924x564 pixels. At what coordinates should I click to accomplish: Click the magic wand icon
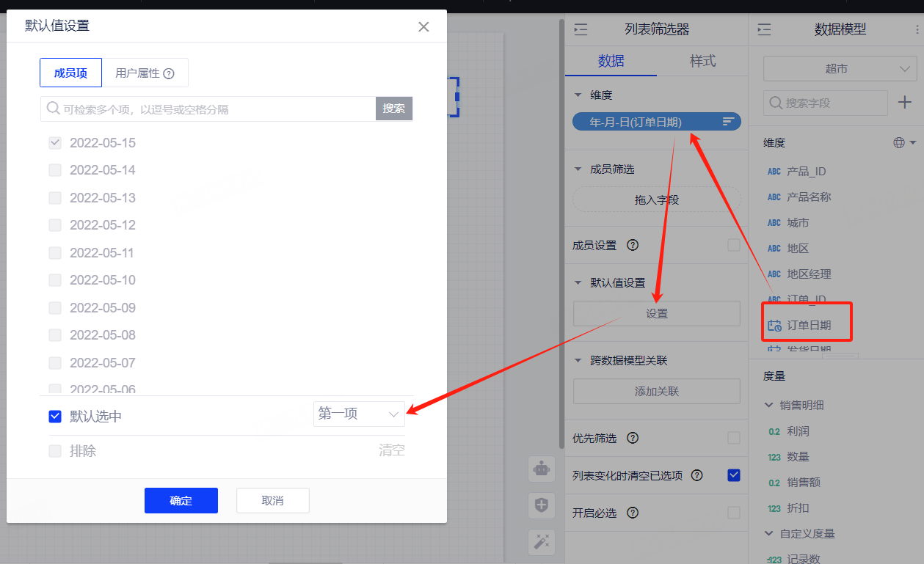click(541, 542)
